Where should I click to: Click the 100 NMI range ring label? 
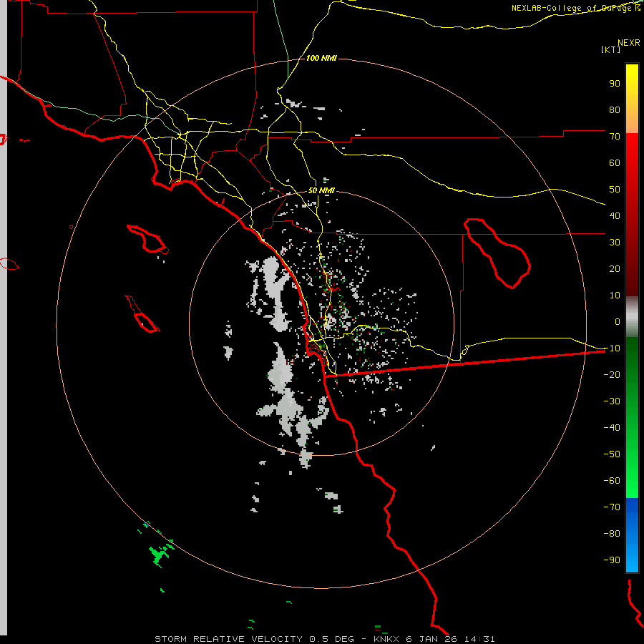point(321,58)
